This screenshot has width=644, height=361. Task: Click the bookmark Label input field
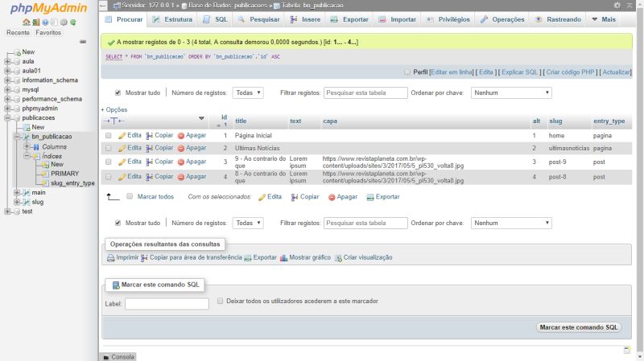pos(167,304)
